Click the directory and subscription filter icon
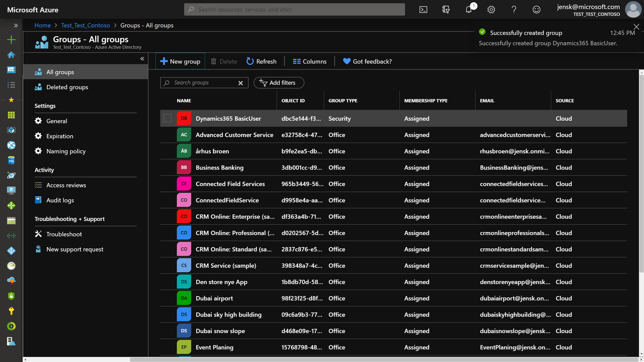The height and width of the screenshot is (362, 644). pos(446,10)
